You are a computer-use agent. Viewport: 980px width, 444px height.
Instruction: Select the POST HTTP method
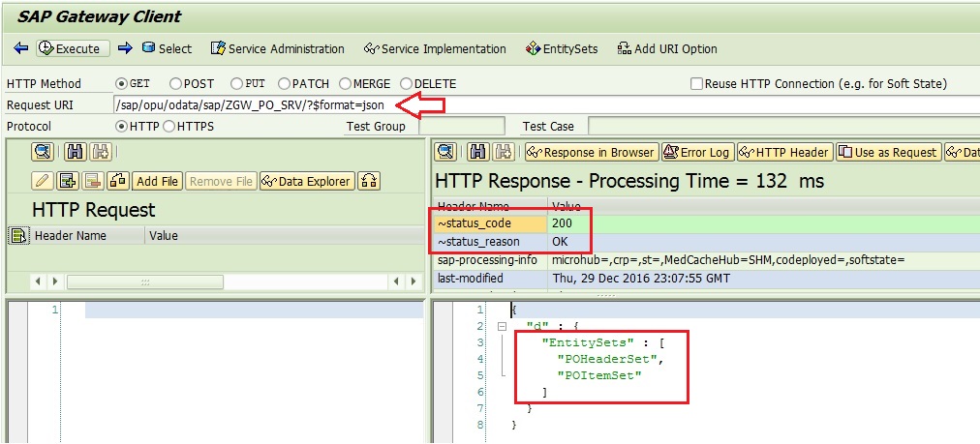pyautogui.click(x=175, y=84)
